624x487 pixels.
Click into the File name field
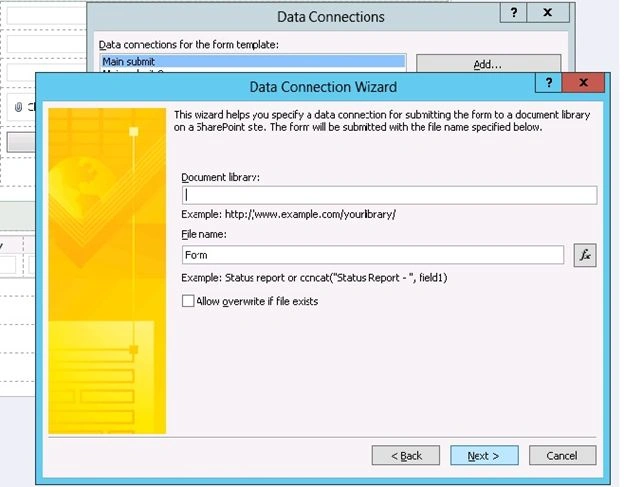tap(373, 255)
